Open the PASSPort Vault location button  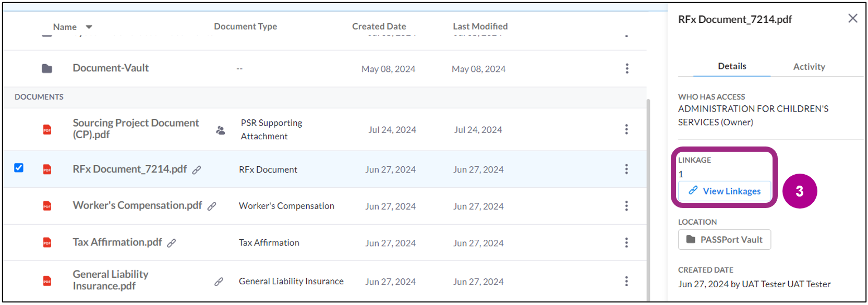pyautogui.click(x=725, y=240)
